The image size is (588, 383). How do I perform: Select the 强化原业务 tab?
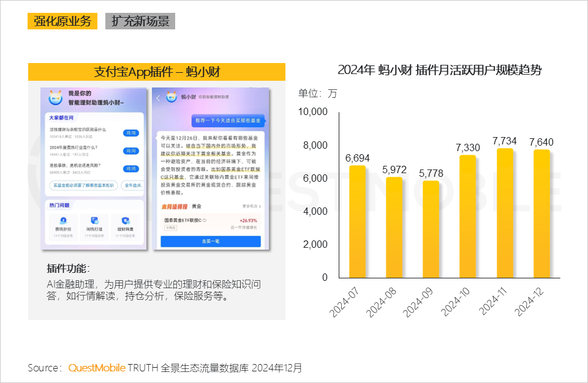(x=62, y=21)
